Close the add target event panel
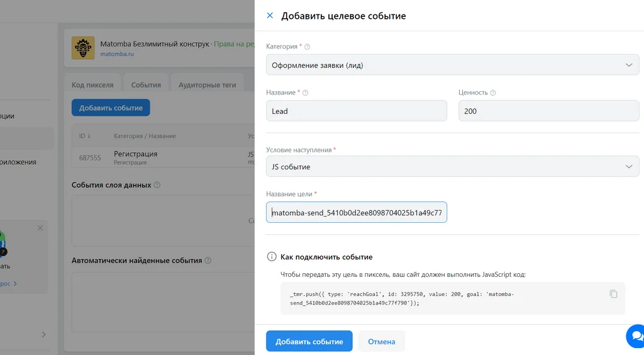The height and width of the screenshot is (355, 644). point(270,16)
